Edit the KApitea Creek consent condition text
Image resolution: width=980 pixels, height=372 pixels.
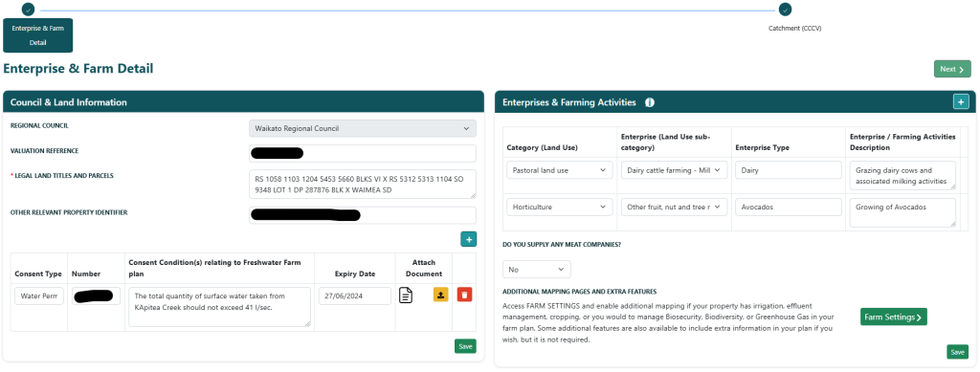click(219, 306)
